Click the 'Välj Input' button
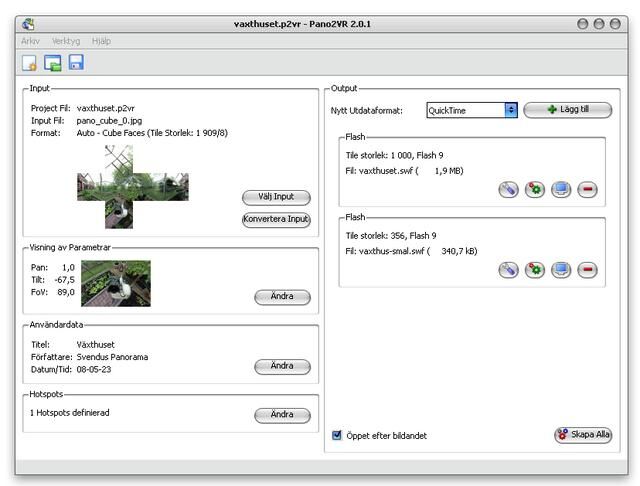Screen dimensions: 640x486 276,197
